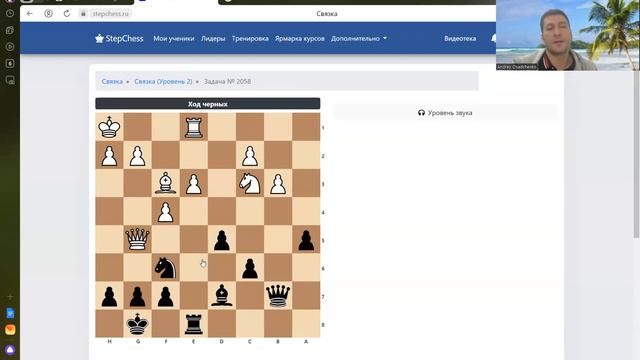Click the play circle icon in sidebar
The image size is (640, 360).
click(x=10, y=47)
